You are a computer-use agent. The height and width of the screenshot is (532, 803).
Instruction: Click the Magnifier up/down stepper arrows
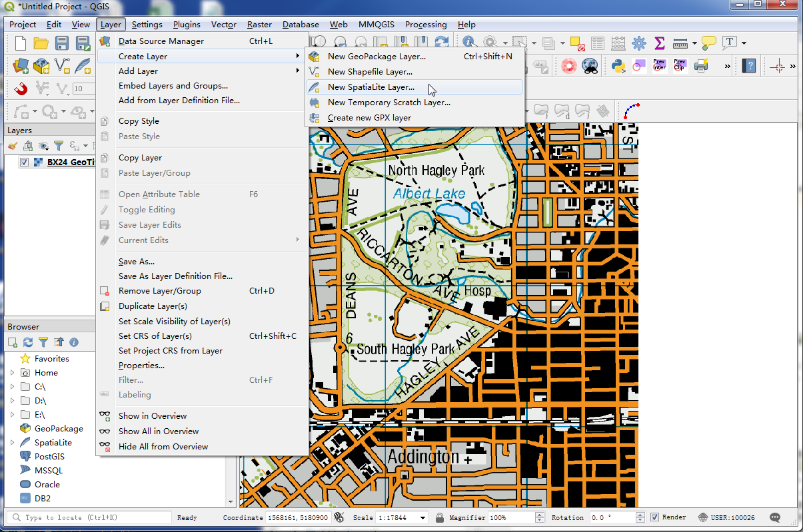click(x=540, y=517)
